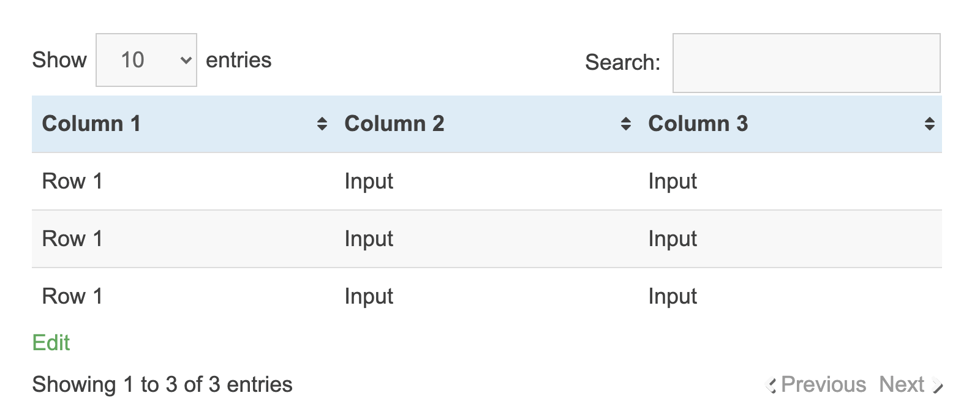
Task: Click the sort arrows icon for Column 3
Action: [929, 124]
